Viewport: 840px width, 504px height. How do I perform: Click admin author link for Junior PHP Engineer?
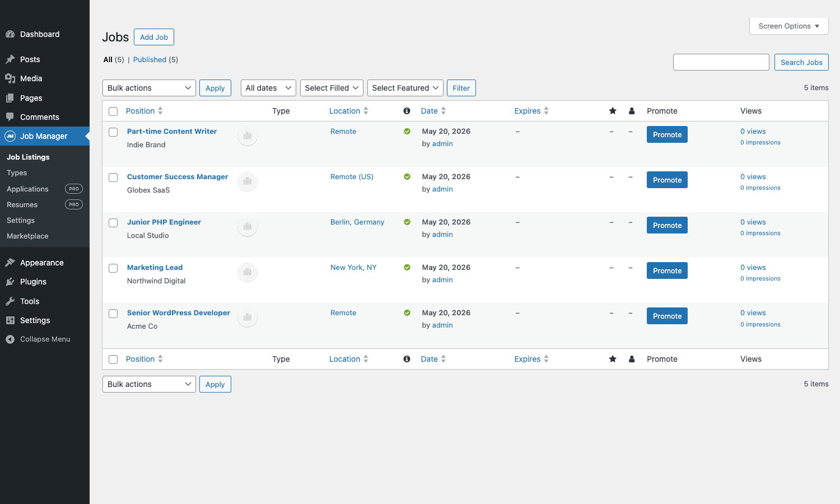[x=442, y=235]
